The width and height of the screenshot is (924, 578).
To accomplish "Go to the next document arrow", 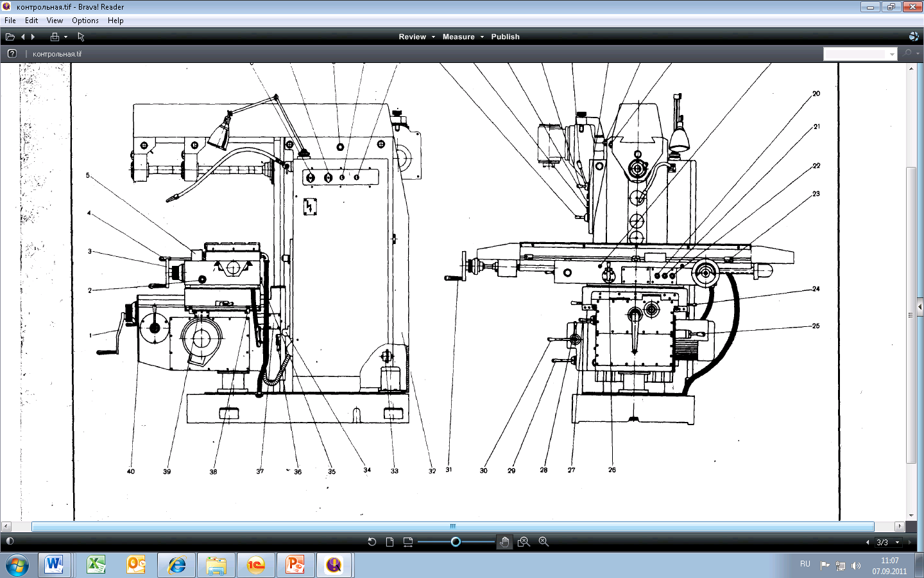I will [x=33, y=37].
